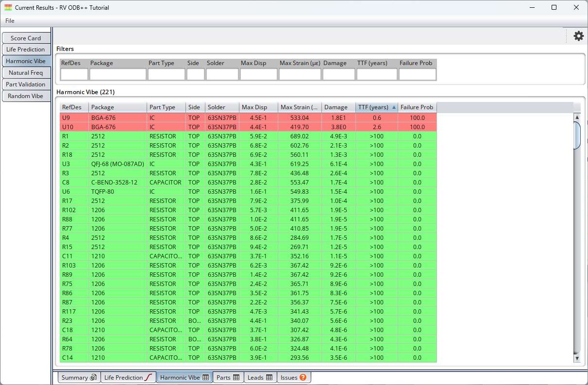
Task: Switch to Random Vibe side tab
Action: point(26,96)
